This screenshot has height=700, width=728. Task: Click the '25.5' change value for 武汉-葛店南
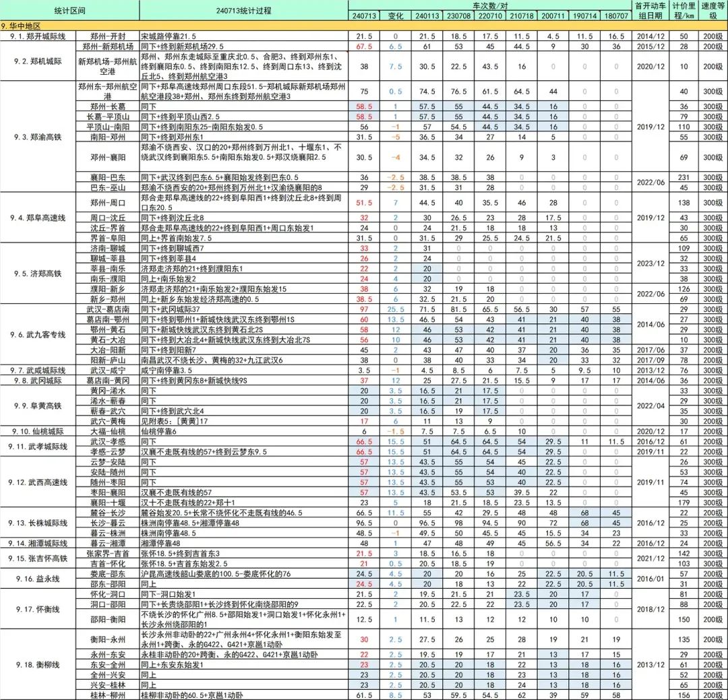tap(396, 309)
